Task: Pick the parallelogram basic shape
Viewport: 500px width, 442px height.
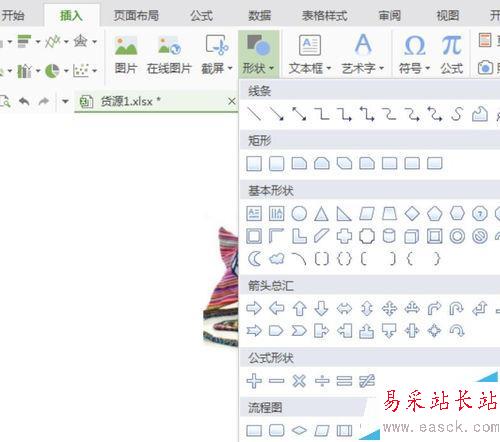Action: click(367, 214)
